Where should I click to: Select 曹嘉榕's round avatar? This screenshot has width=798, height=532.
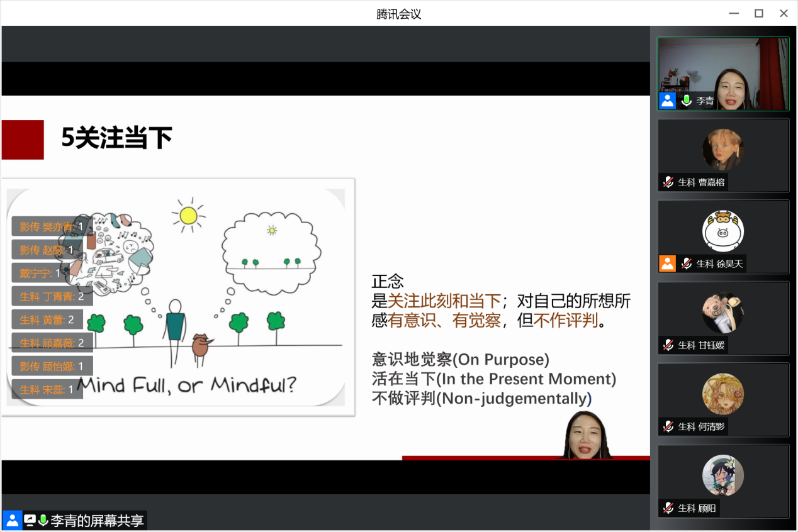click(x=723, y=150)
